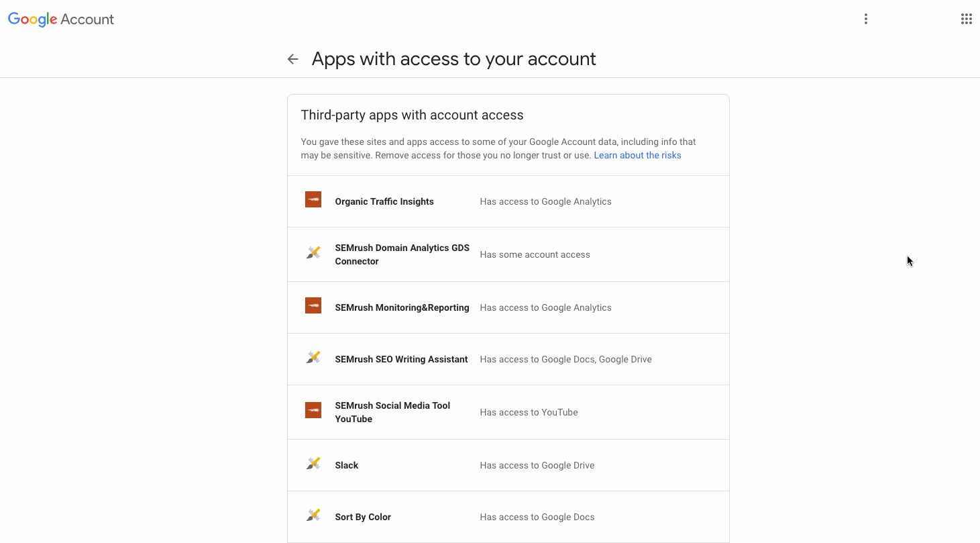
Task: Select SEMrush Domain Analytics GDS Connector name
Action: [402, 254]
